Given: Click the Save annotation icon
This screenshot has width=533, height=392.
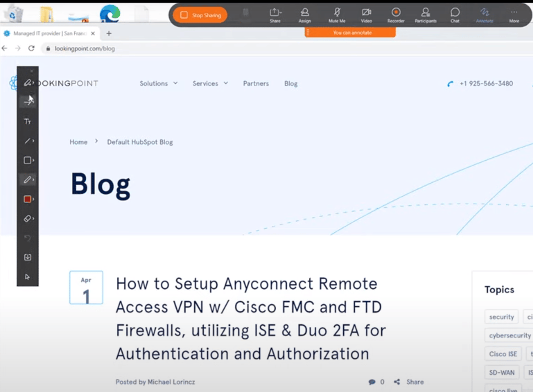Looking at the screenshot, I should tap(28, 257).
